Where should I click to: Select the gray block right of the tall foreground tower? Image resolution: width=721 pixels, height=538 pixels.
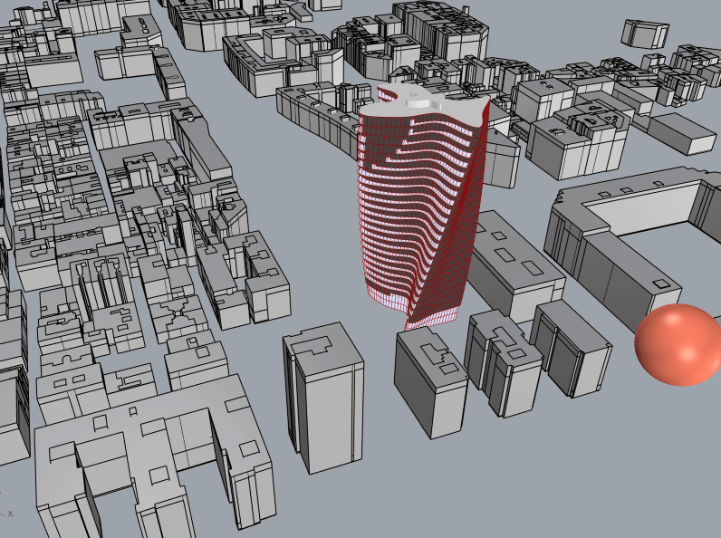pyautogui.click(x=430, y=385)
